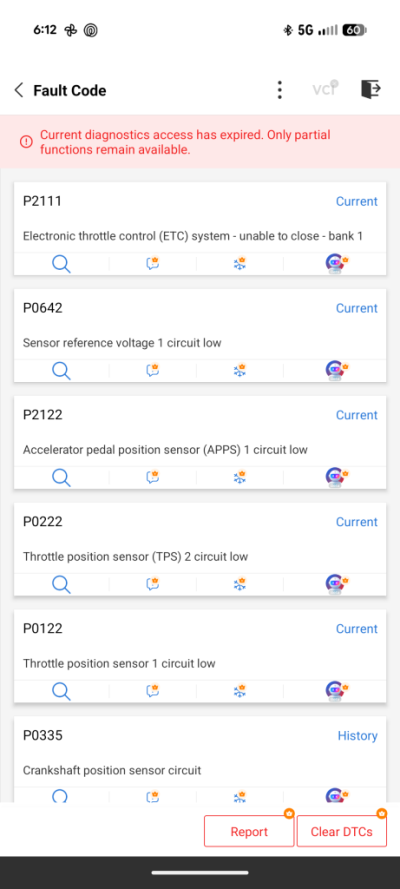Image resolution: width=400 pixels, height=889 pixels.
Task: Tap freeze frame snowflake icon for P0642
Action: point(240,370)
